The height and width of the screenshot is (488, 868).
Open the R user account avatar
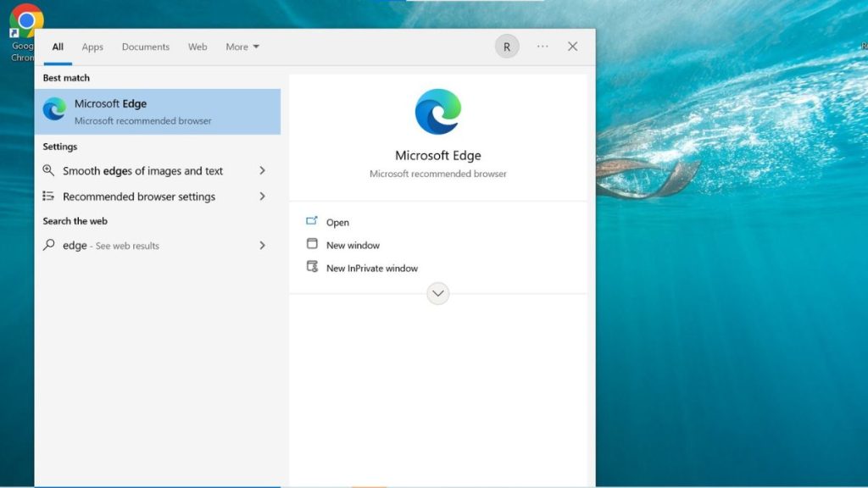(x=507, y=47)
